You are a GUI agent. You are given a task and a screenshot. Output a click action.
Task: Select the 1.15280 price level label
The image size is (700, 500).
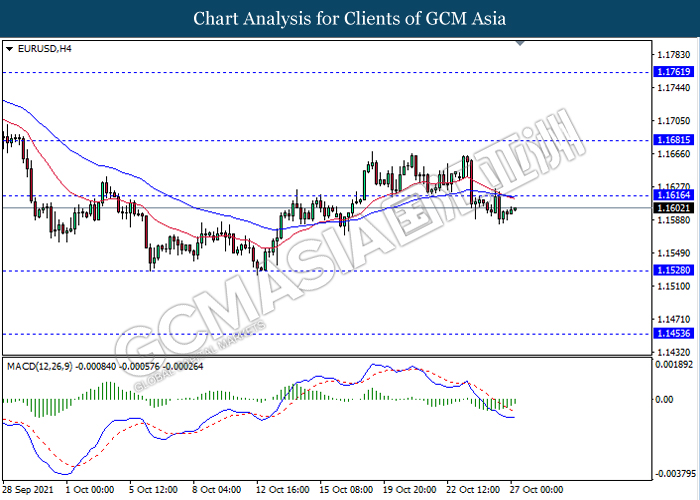pyautogui.click(x=674, y=270)
